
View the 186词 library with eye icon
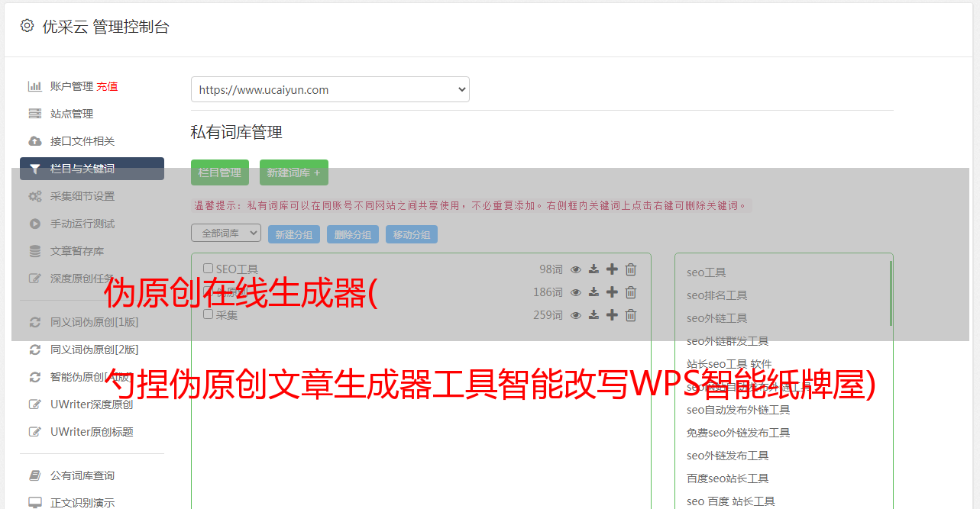click(x=576, y=292)
